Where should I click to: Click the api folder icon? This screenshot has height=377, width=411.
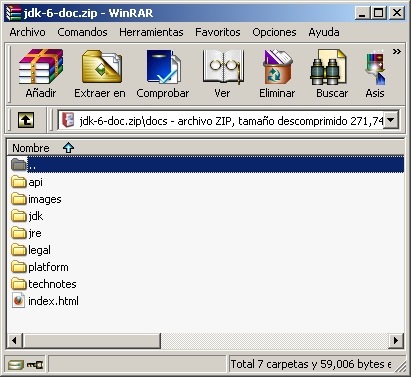19,182
